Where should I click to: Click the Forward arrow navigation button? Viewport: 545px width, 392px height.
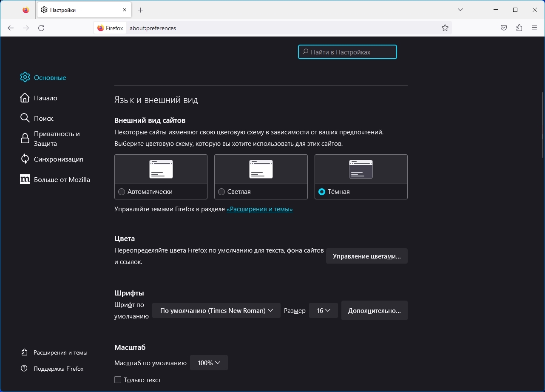click(x=26, y=28)
